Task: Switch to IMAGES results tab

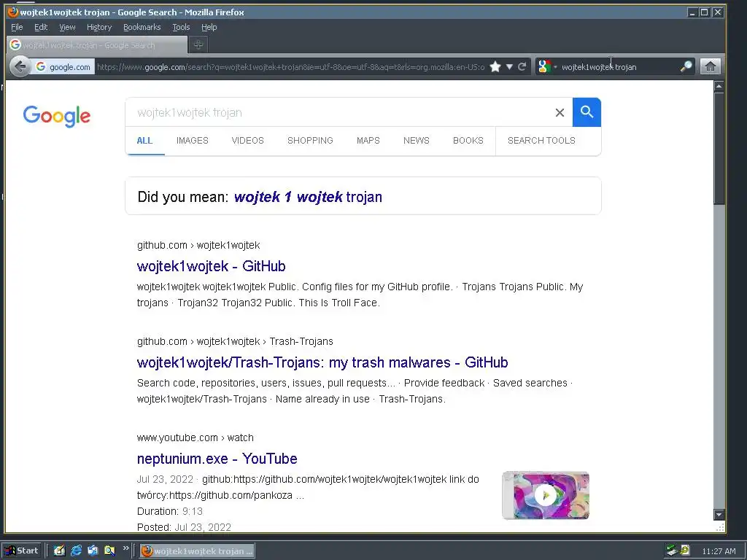Action: 193,141
